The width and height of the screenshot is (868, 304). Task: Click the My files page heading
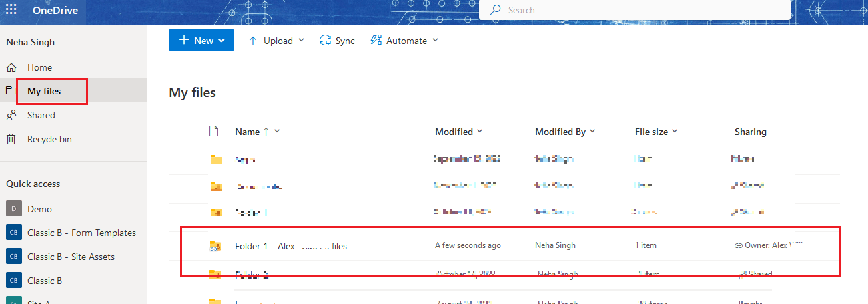point(193,92)
